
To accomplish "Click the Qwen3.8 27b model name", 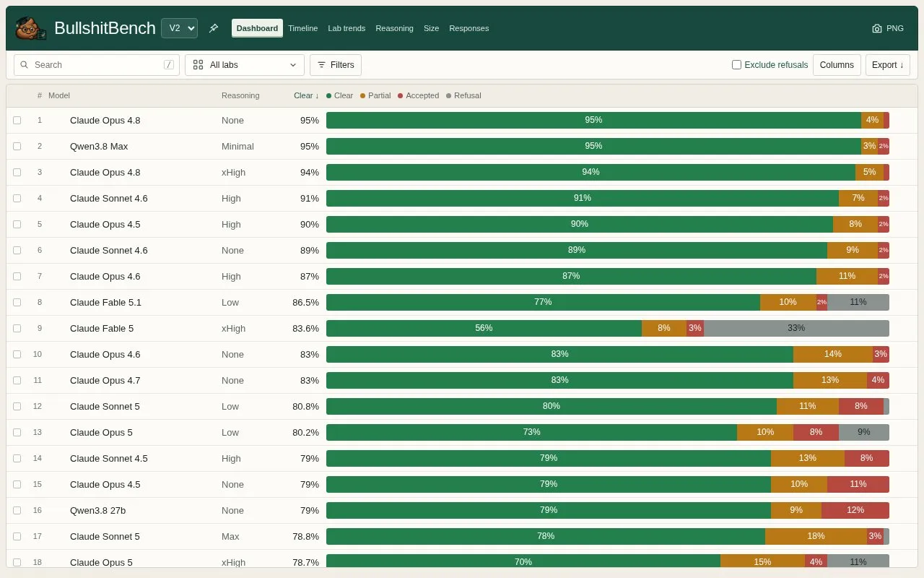I will pos(97,511).
